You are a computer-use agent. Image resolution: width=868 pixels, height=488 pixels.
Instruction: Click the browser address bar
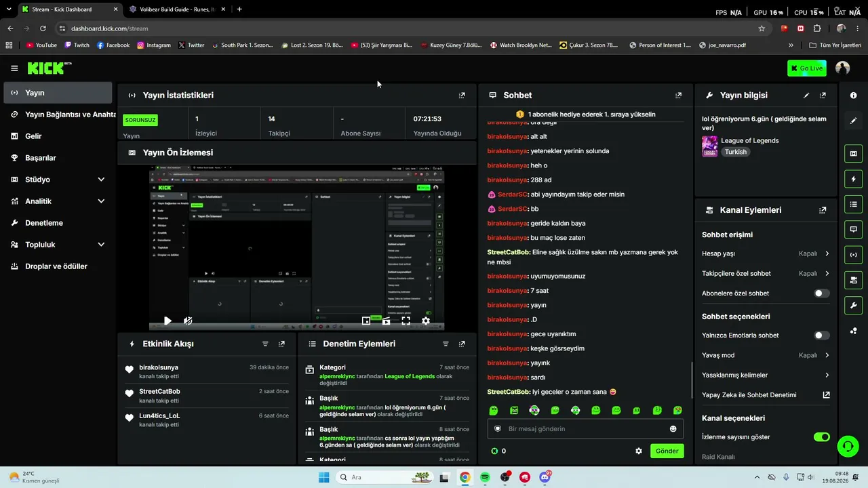point(407,28)
